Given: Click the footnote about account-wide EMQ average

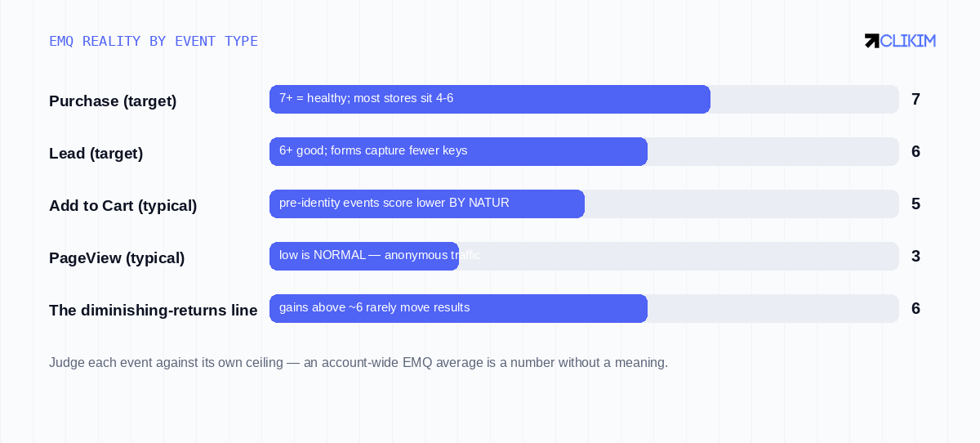Looking at the screenshot, I should (x=359, y=362).
